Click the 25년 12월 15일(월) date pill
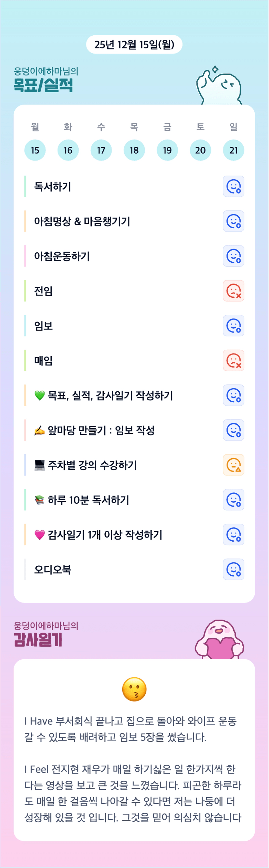This screenshot has width=269, height=868. tap(134, 44)
